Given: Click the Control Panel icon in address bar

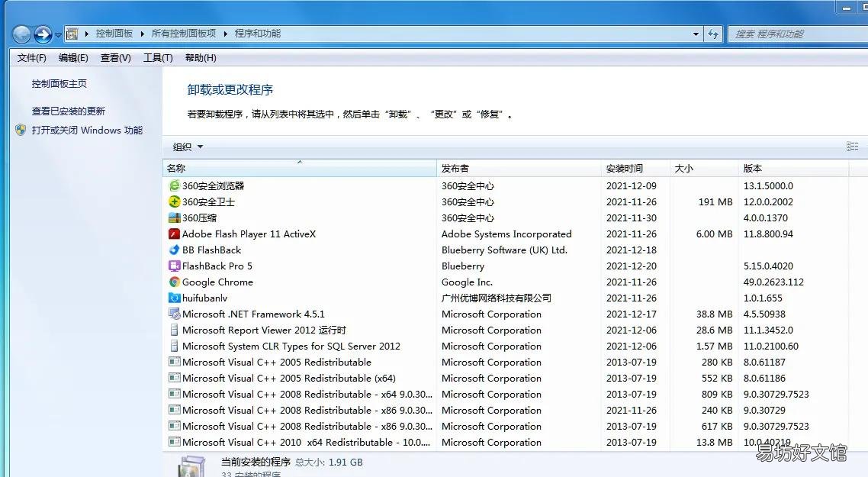Looking at the screenshot, I should point(72,34).
